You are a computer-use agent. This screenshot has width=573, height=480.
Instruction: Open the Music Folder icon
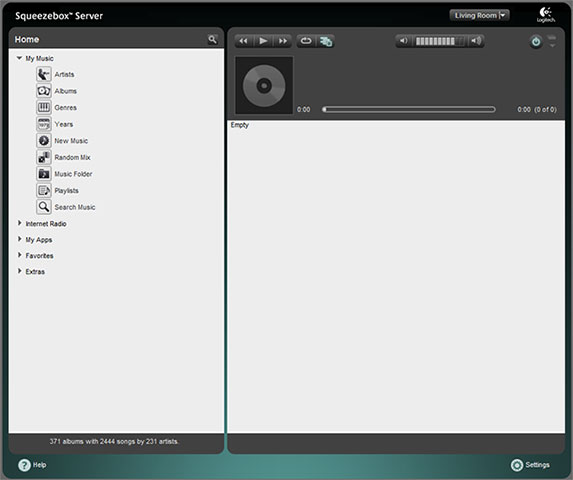pyautogui.click(x=44, y=174)
